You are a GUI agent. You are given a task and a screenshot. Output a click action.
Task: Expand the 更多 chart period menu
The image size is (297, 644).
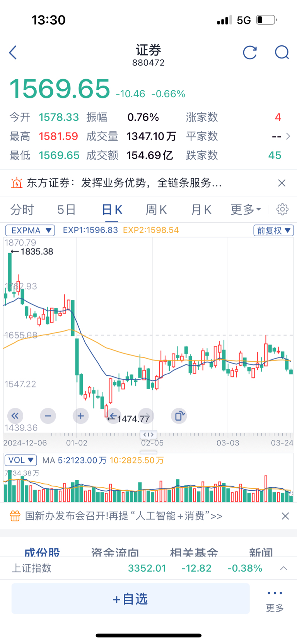click(246, 210)
